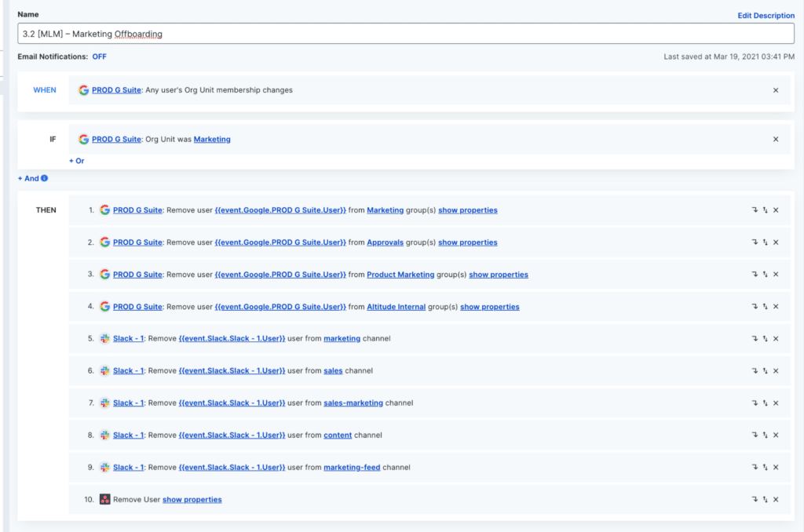804x532 pixels.
Task: Open PROD G Suite link in IF row
Action: pyautogui.click(x=116, y=140)
